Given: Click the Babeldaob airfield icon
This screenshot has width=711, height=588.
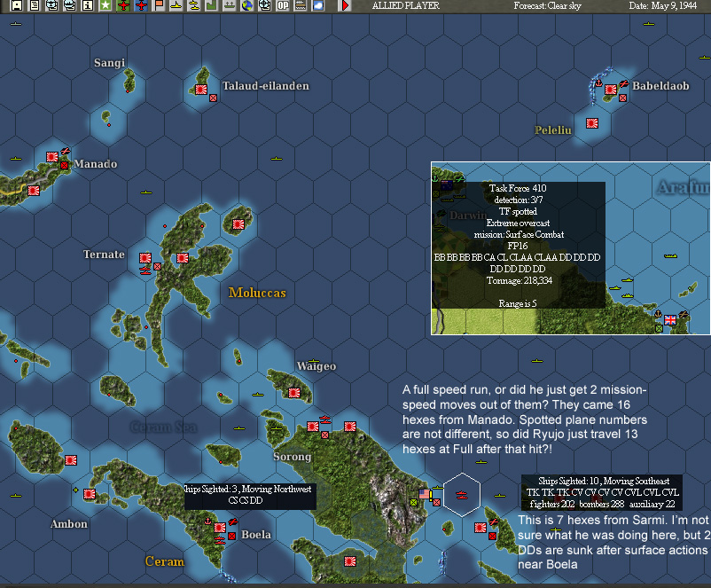Looking at the screenshot, I should coord(623,83).
